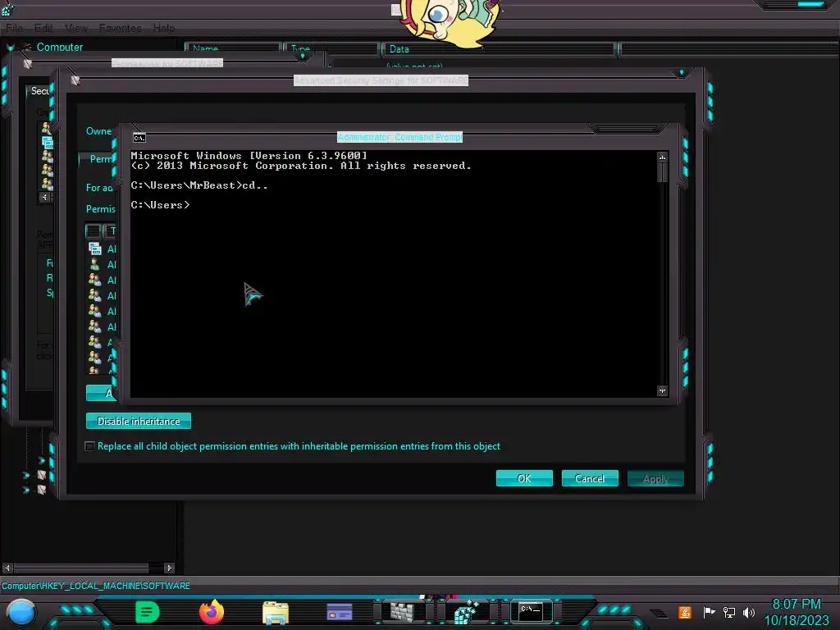Show hidden tray icons arrow
840x630 pixels.
click(660, 614)
